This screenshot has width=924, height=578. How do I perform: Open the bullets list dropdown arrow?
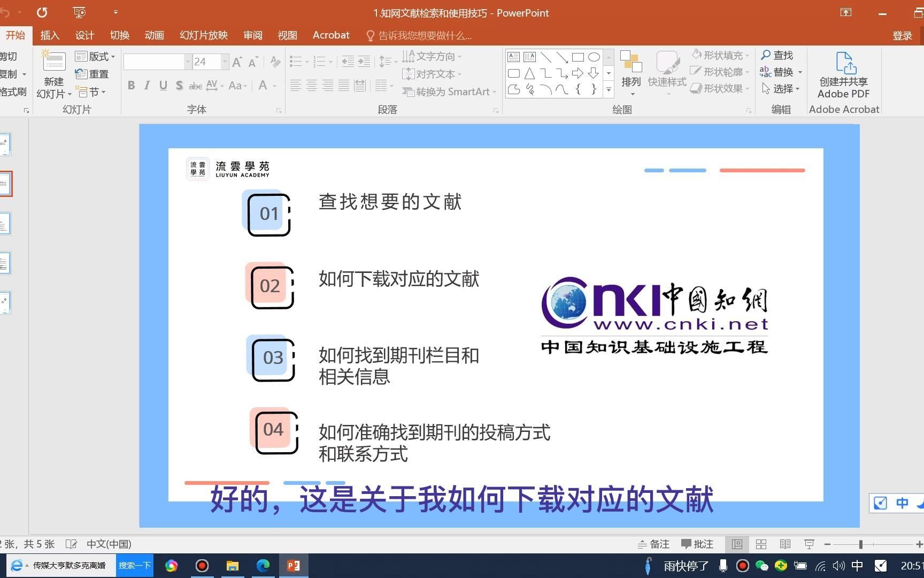click(x=307, y=62)
